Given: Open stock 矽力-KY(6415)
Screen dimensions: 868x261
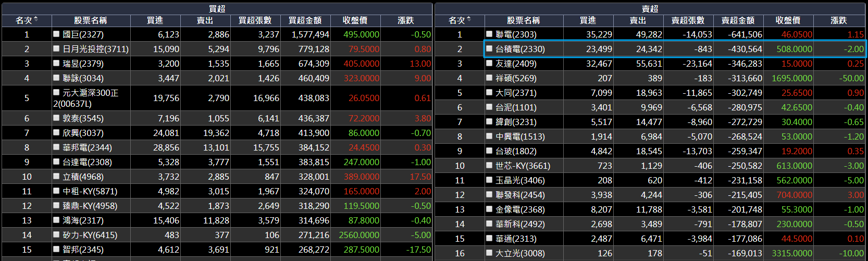Looking at the screenshot, I should point(90,235).
